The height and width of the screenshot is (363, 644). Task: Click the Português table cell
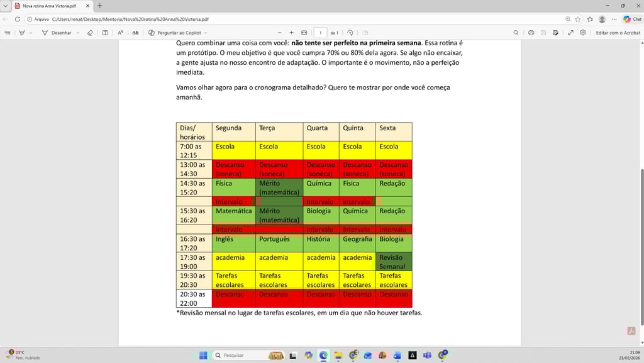279,243
